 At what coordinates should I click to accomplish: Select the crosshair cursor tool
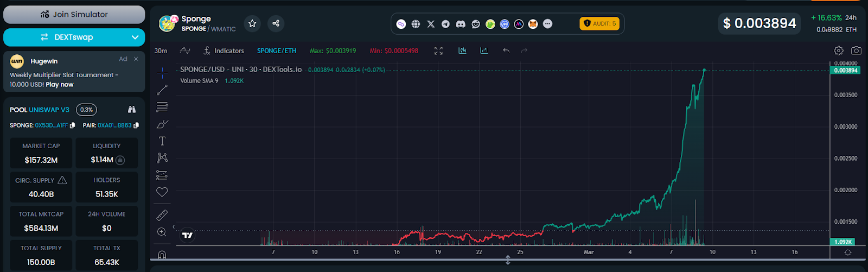pos(162,73)
